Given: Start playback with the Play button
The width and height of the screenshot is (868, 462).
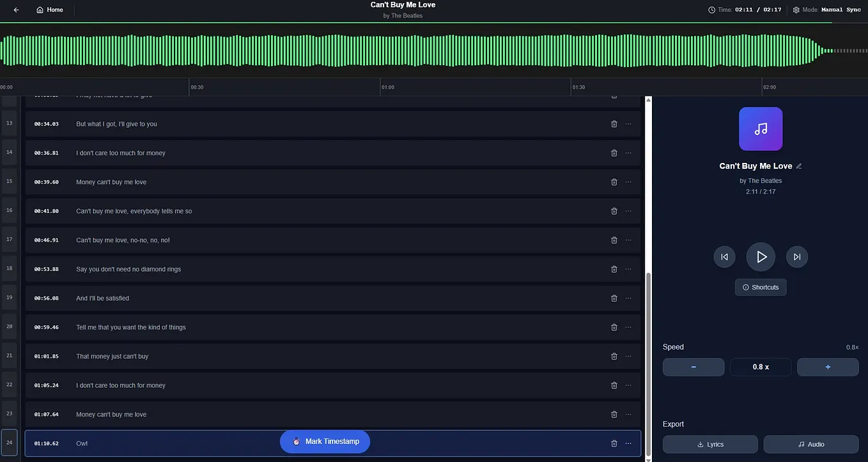Looking at the screenshot, I should [x=761, y=256].
